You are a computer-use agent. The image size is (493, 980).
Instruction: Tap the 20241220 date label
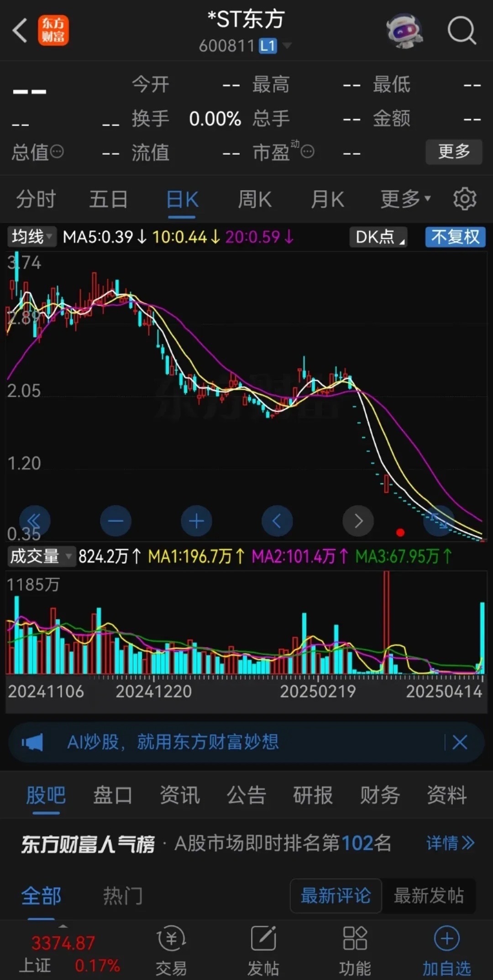pyautogui.click(x=153, y=692)
